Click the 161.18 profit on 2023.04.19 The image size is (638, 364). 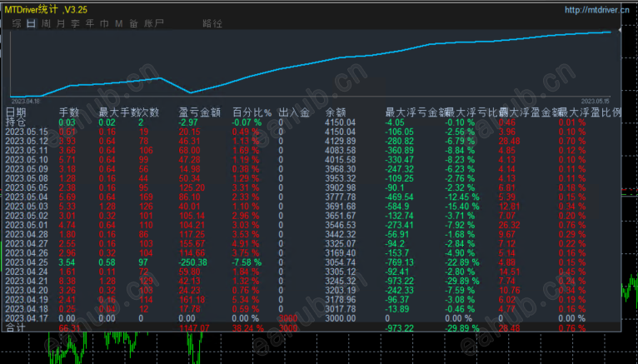click(192, 300)
